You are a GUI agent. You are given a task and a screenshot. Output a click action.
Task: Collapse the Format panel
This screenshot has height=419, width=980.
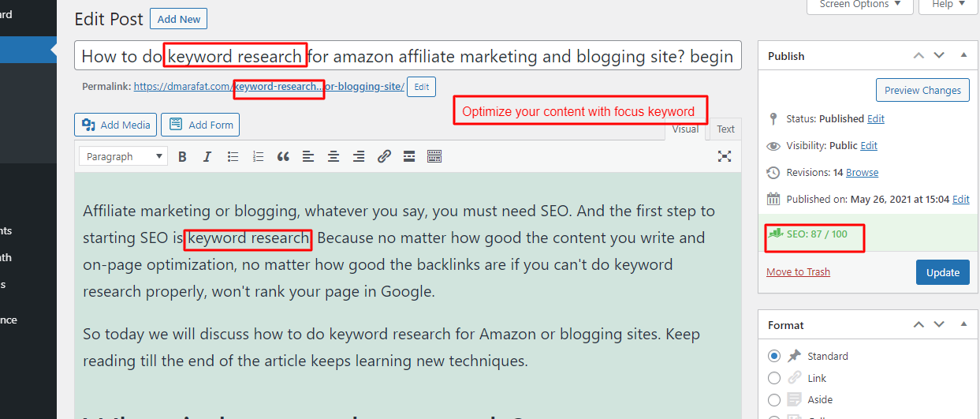pyautogui.click(x=963, y=324)
